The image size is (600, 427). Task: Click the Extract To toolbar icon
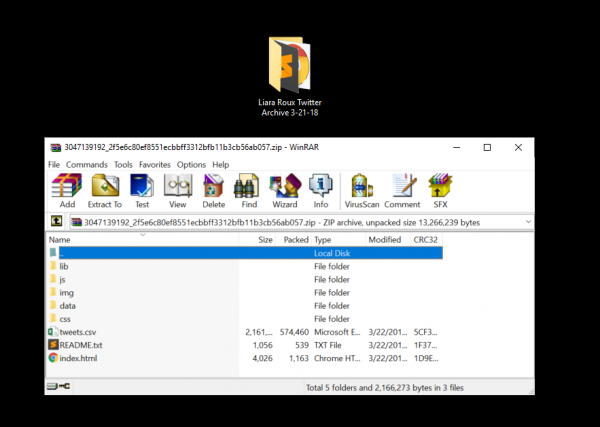click(x=106, y=189)
